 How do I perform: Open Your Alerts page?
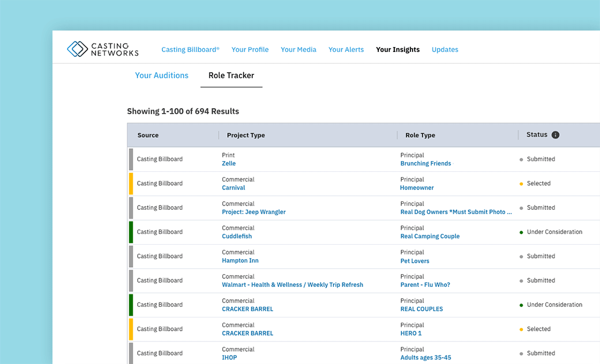[346, 50]
